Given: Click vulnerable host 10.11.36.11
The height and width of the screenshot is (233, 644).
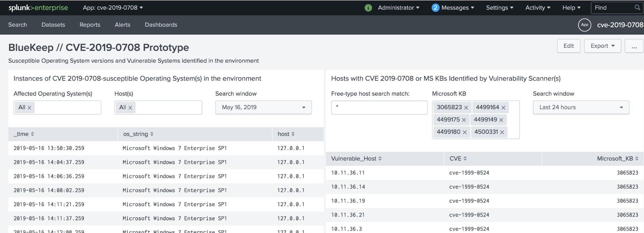Looking at the screenshot, I should tap(348, 173).
